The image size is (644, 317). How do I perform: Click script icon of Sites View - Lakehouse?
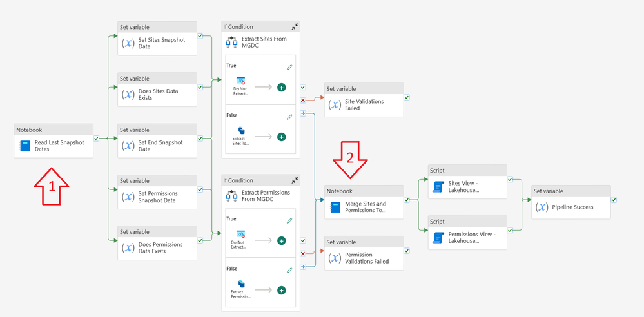(438, 187)
